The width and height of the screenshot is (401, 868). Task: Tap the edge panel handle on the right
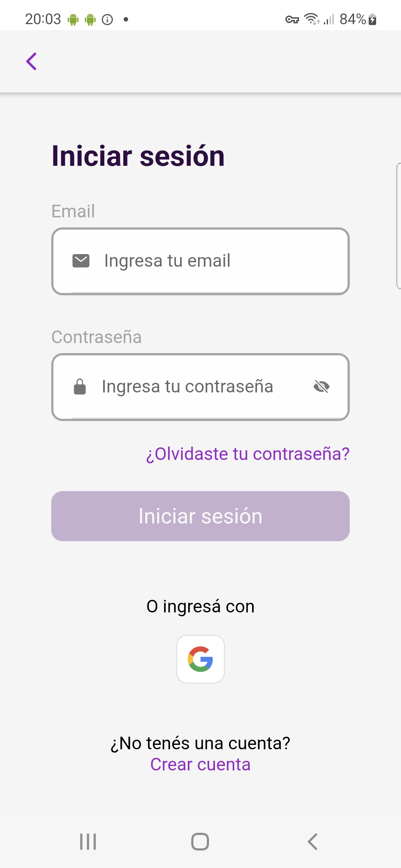(398, 226)
